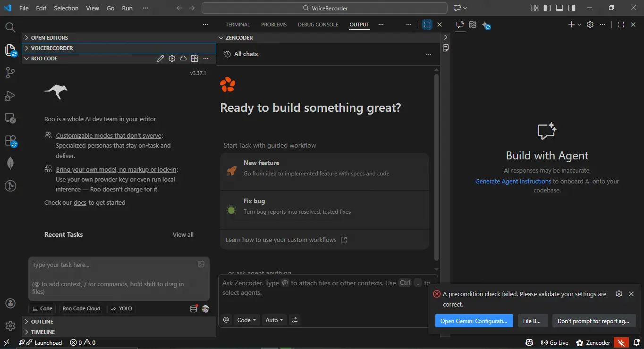Image resolution: width=644 pixels, height=349 pixels.
Task: Open the Auto model dropdown in Zencoder
Action: click(274, 320)
